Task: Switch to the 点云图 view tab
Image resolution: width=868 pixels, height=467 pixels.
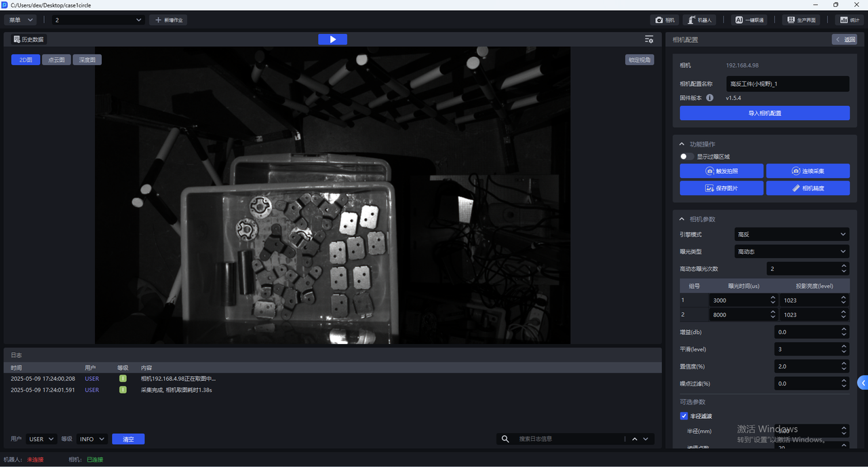Action: tap(56, 60)
